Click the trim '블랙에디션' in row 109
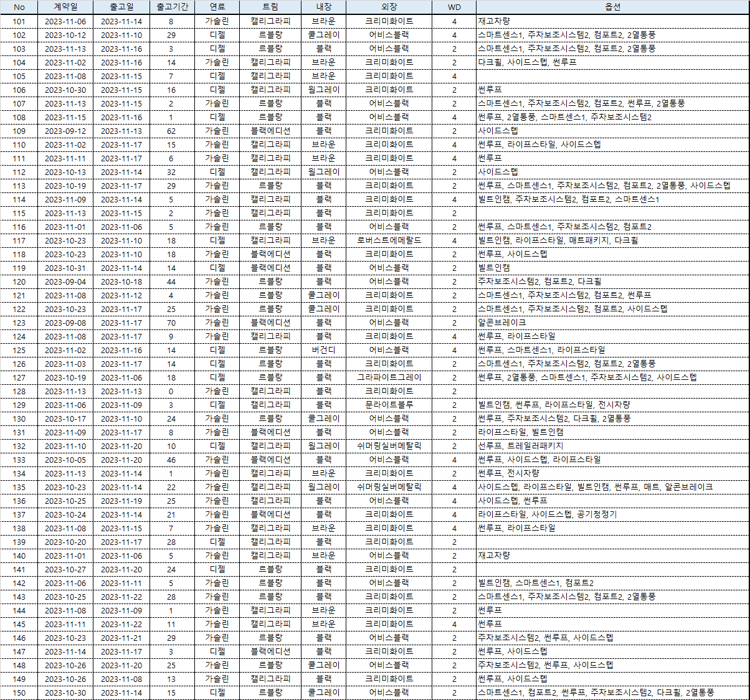Viewport: 750px width, 700px height. pyautogui.click(x=270, y=131)
